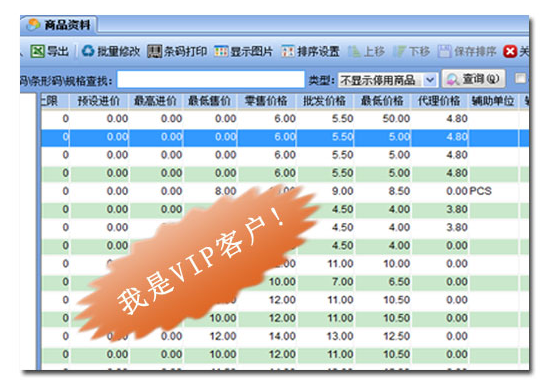540x380 pixels.
Task: Click the 查询(Q) search button
Action: [474, 79]
